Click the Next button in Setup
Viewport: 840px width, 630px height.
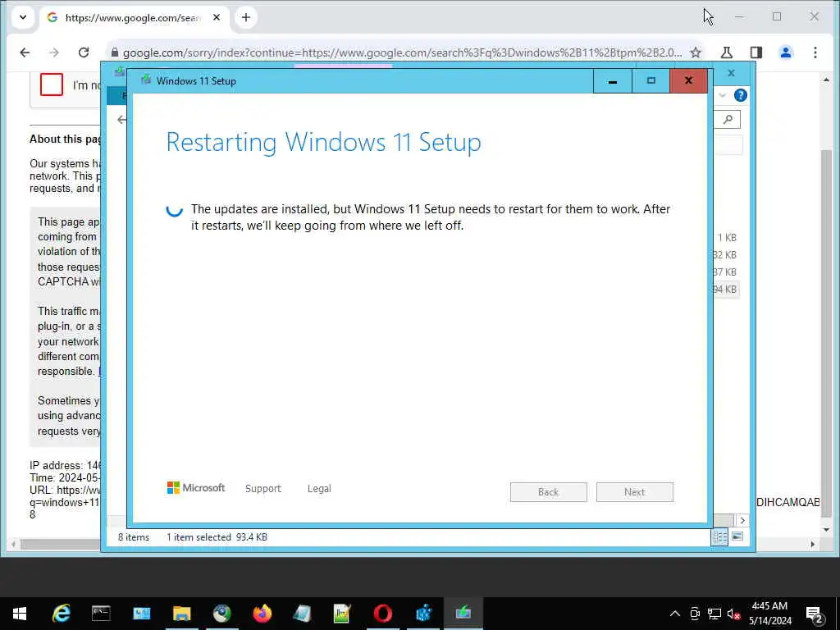(x=634, y=492)
